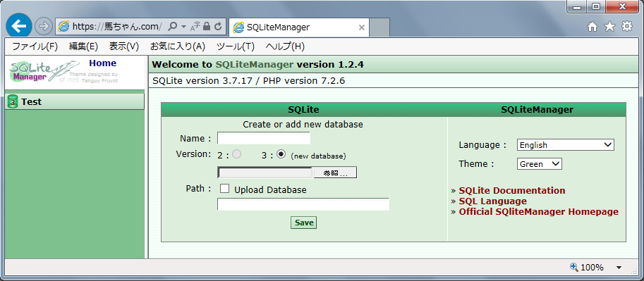This screenshot has height=281, width=644.
Task: Open the SQL Language link
Action: tap(492, 201)
